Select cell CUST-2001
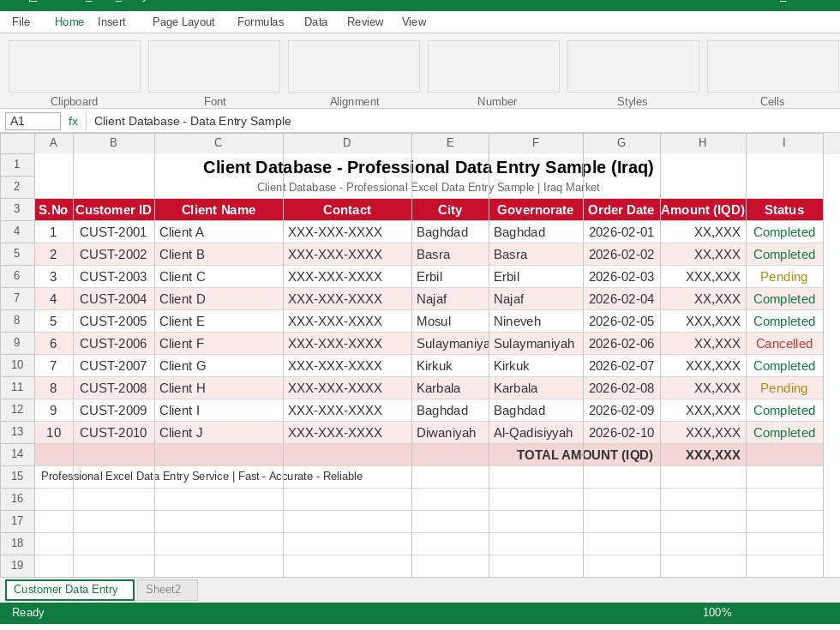The width and height of the screenshot is (840, 630). (x=113, y=232)
